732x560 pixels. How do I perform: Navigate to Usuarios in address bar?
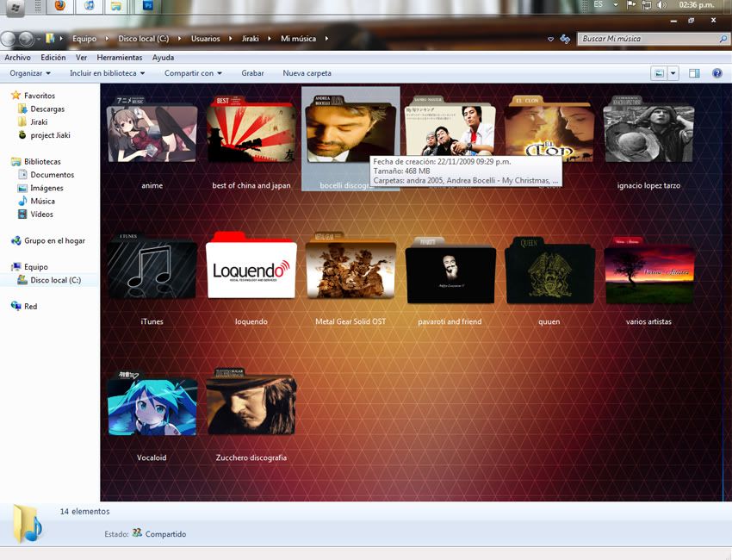click(x=206, y=39)
